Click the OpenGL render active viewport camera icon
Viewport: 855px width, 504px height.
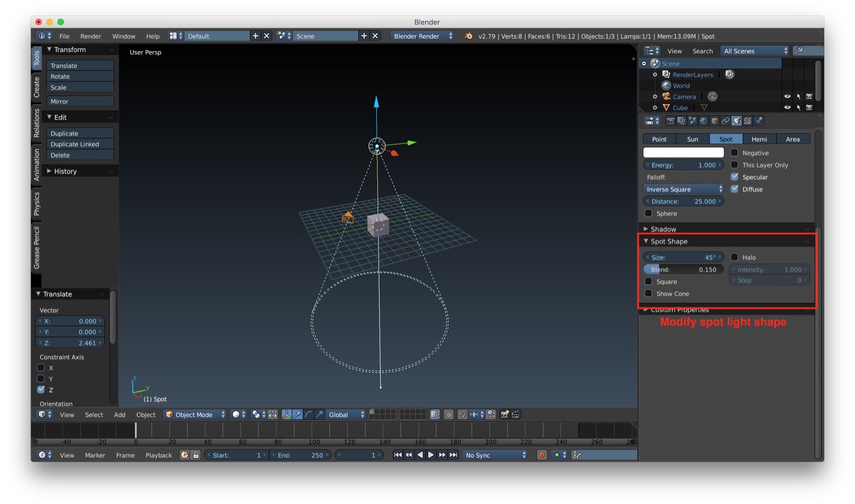504,415
